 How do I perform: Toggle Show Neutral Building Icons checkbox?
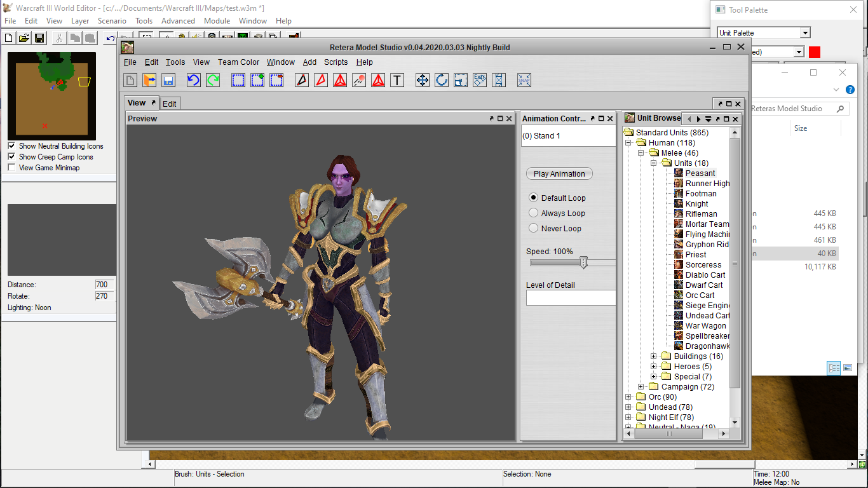tap(11, 146)
